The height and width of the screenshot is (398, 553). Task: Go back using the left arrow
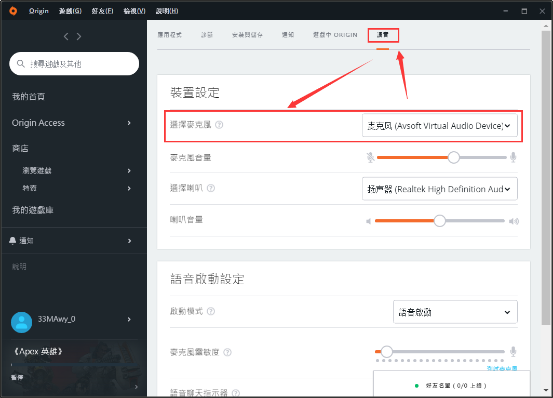(x=66, y=37)
